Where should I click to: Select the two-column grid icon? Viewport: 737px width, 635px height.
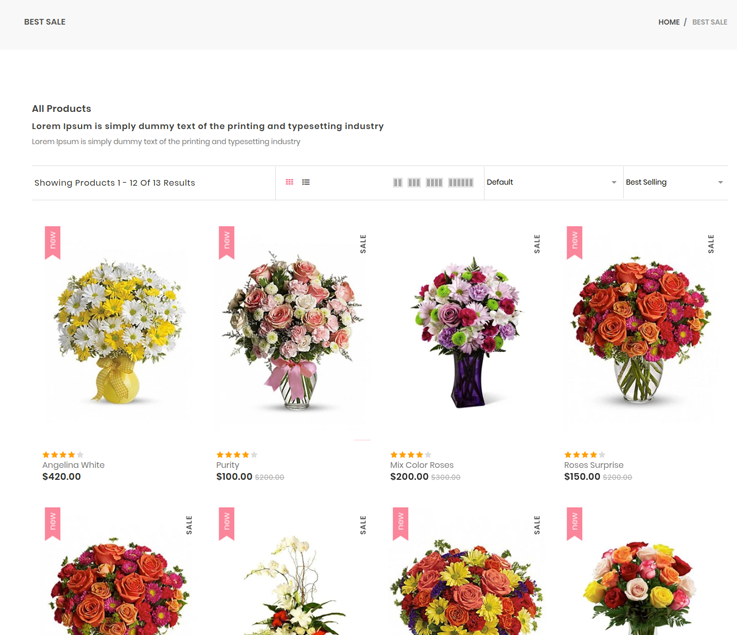coord(398,183)
